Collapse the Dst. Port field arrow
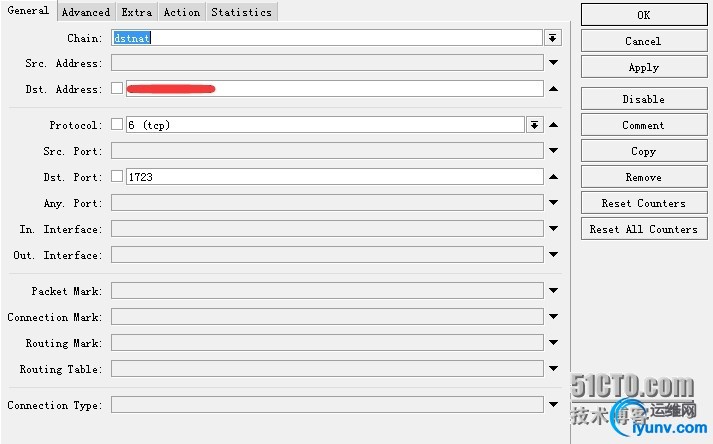 553,177
